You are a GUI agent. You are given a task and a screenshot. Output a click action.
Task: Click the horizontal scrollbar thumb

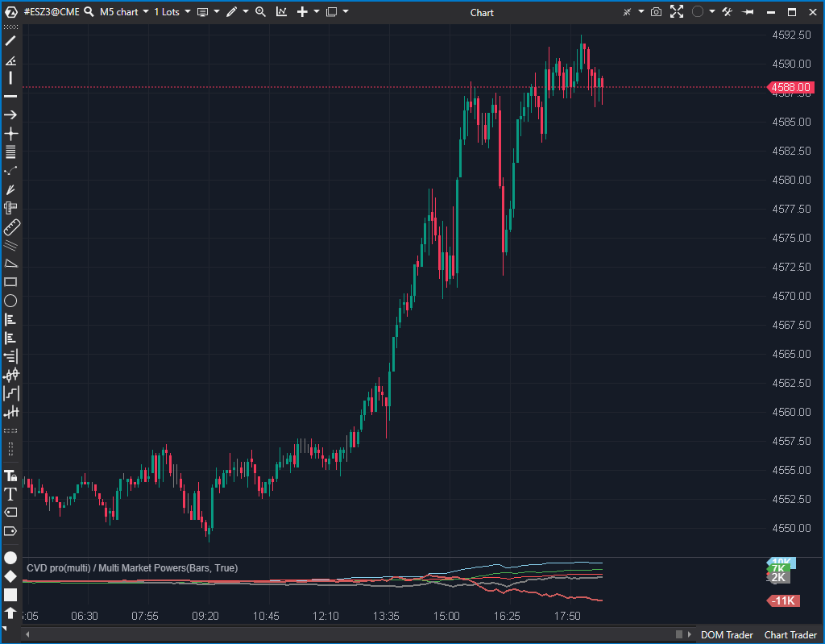pos(678,634)
